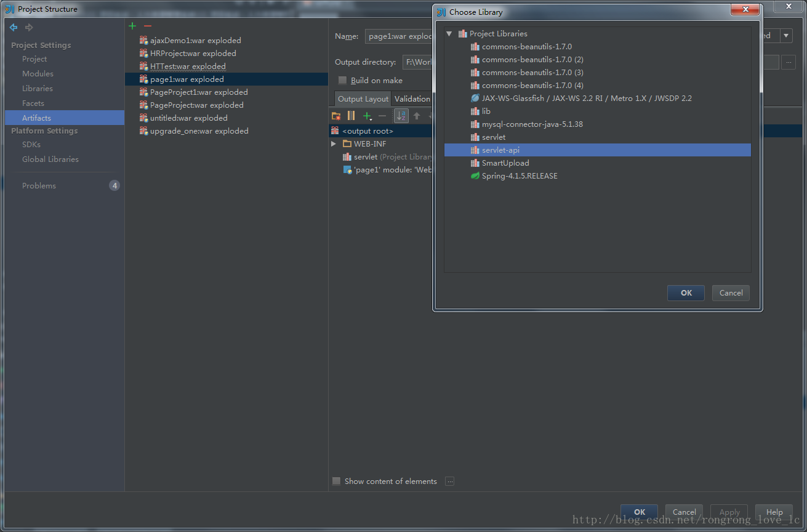Viewport: 807px width, 532px height.
Task: Toggle Build on make checkbox
Action: (343, 81)
